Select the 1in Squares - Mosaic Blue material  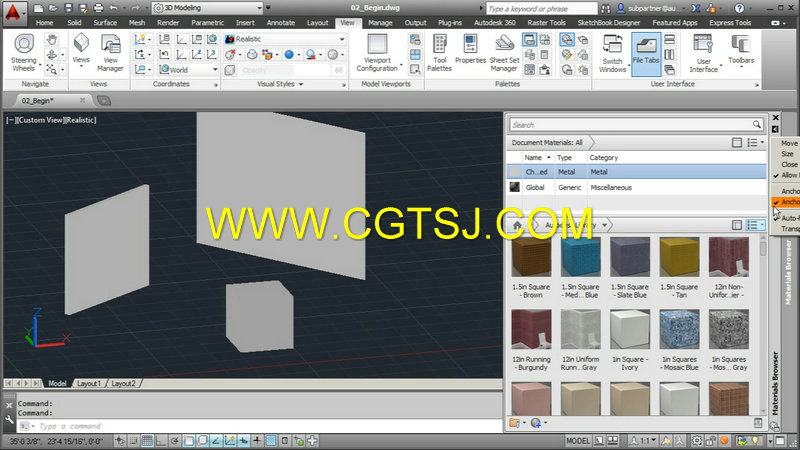(x=680, y=341)
